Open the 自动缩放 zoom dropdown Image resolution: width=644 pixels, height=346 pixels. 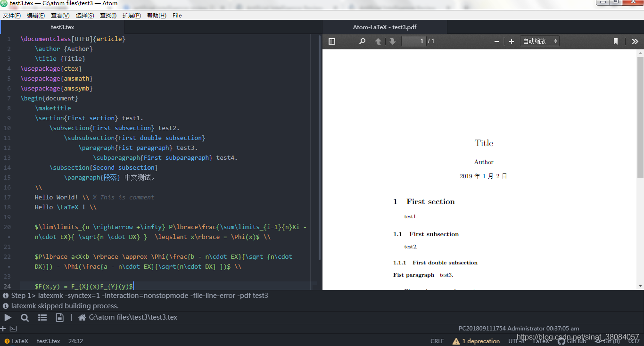click(539, 41)
